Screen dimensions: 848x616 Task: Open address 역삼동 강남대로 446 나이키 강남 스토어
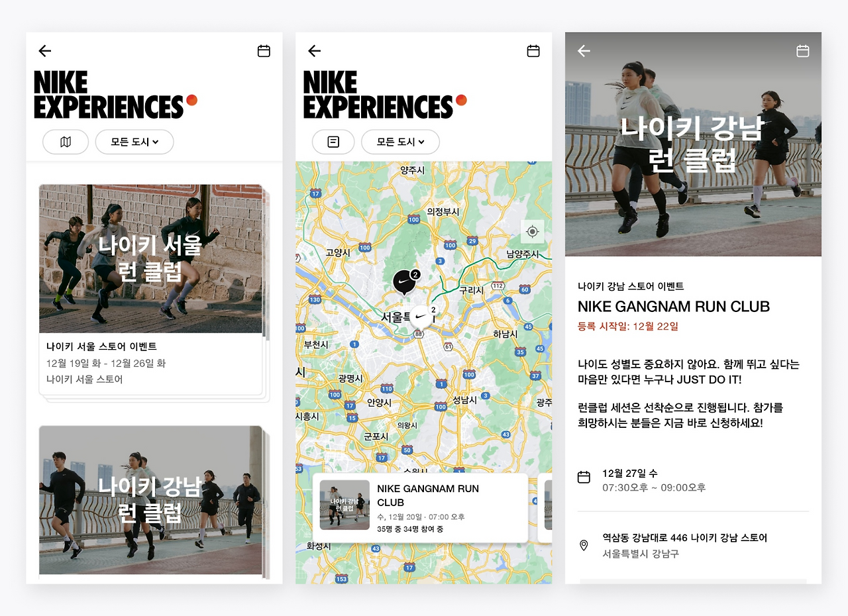685,538
